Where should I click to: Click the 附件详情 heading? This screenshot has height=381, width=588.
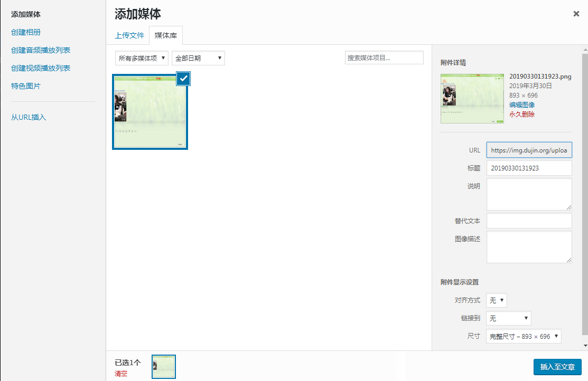453,63
